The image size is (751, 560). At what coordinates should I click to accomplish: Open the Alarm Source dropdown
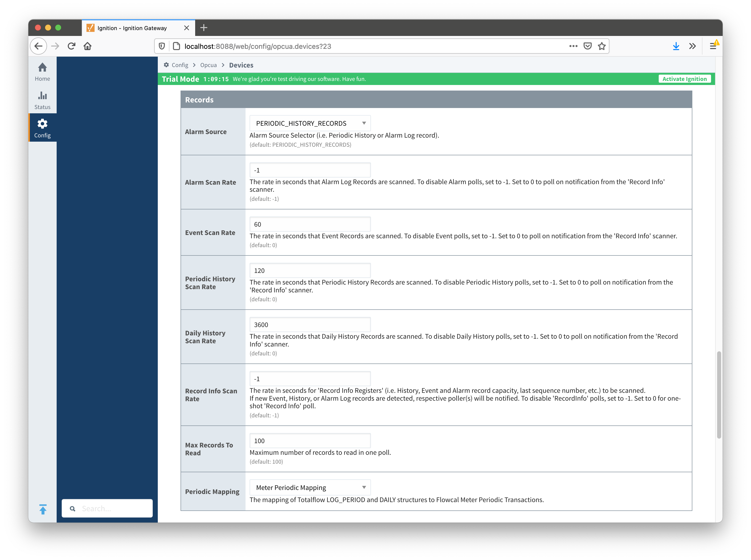point(310,123)
